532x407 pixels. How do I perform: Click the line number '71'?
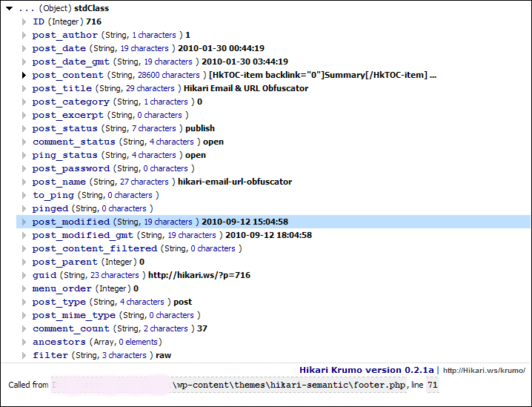[433, 385]
